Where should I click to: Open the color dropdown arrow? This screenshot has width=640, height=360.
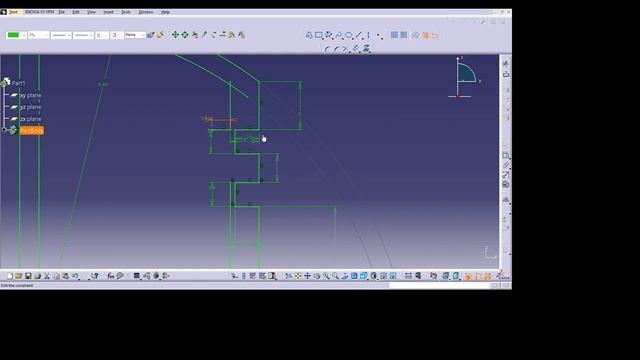point(24,36)
